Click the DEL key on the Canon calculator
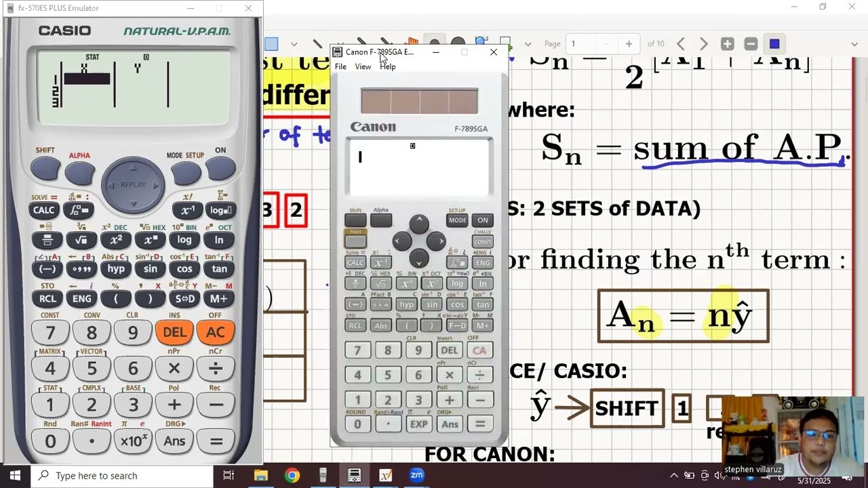868x488 pixels. [449, 350]
